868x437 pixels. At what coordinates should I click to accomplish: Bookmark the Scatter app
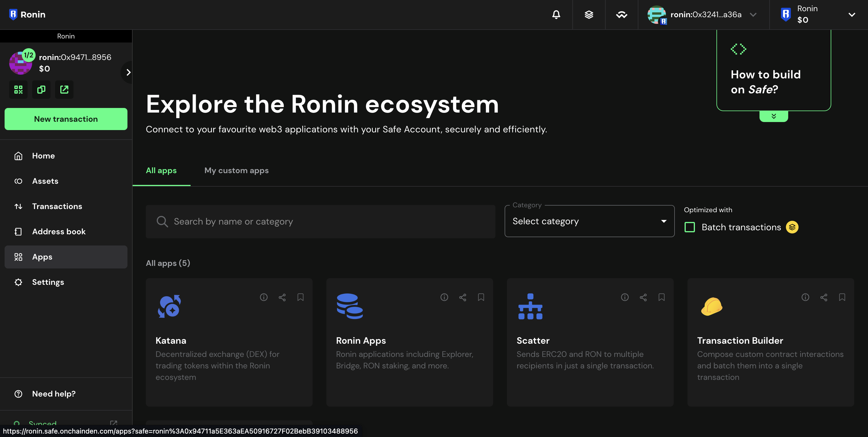[x=661, y=297]
